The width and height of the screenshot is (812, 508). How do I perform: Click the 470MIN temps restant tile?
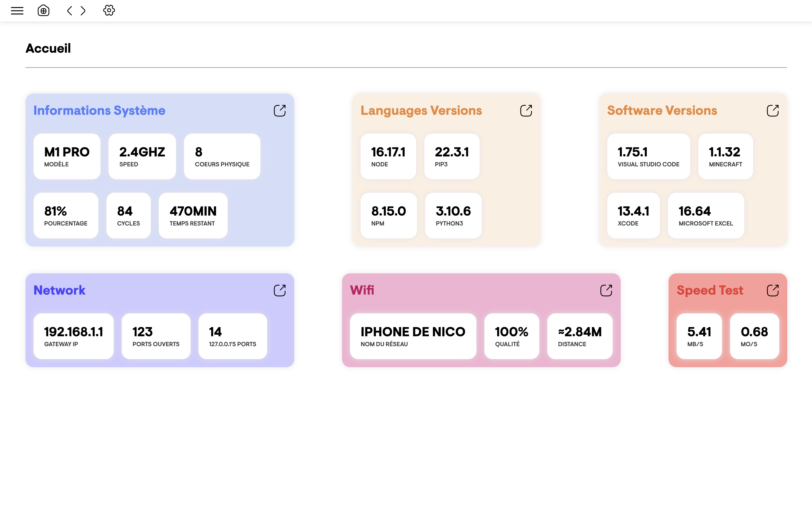click(193, 215)
